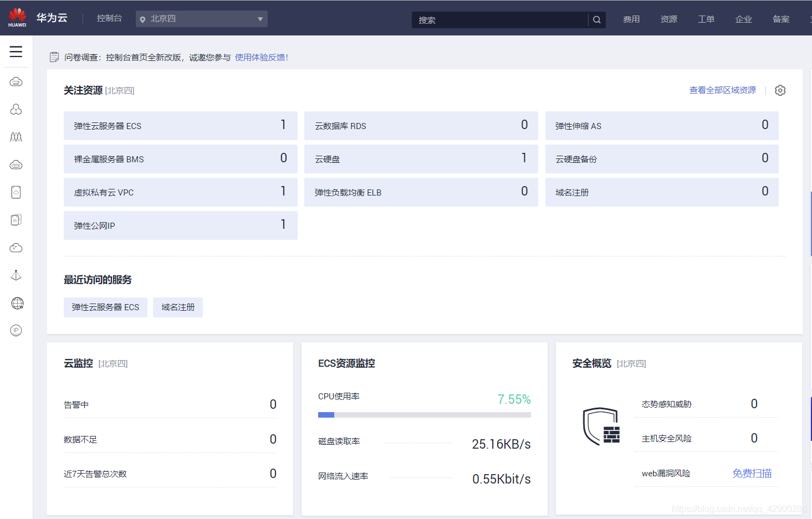Open 工单 menu in top bar
812x519 pixels.
[706, 19]
